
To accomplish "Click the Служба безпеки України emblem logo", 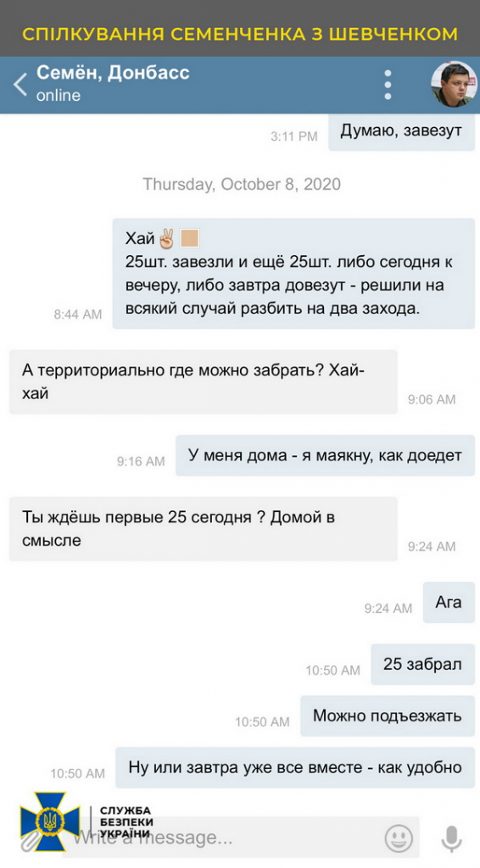I will pos(42,821).
